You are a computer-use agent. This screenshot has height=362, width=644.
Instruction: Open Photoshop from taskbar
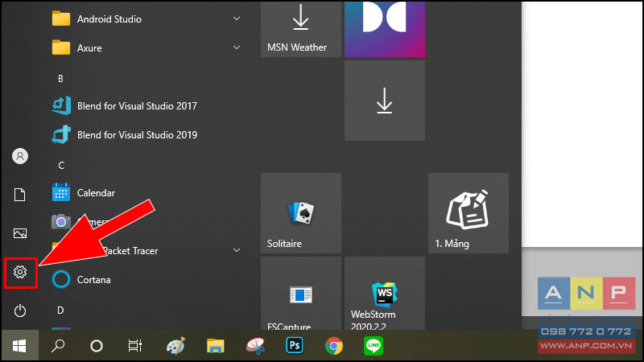(295, 346)
